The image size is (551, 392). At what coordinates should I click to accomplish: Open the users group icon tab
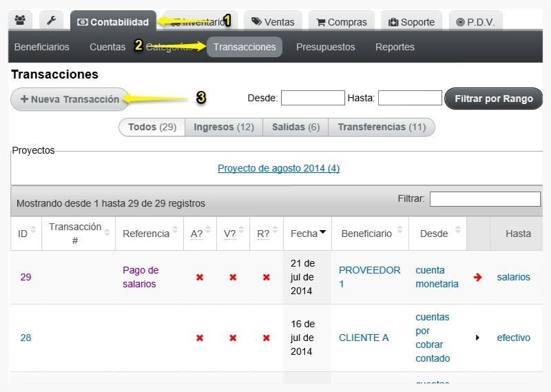tap(20, 21)
